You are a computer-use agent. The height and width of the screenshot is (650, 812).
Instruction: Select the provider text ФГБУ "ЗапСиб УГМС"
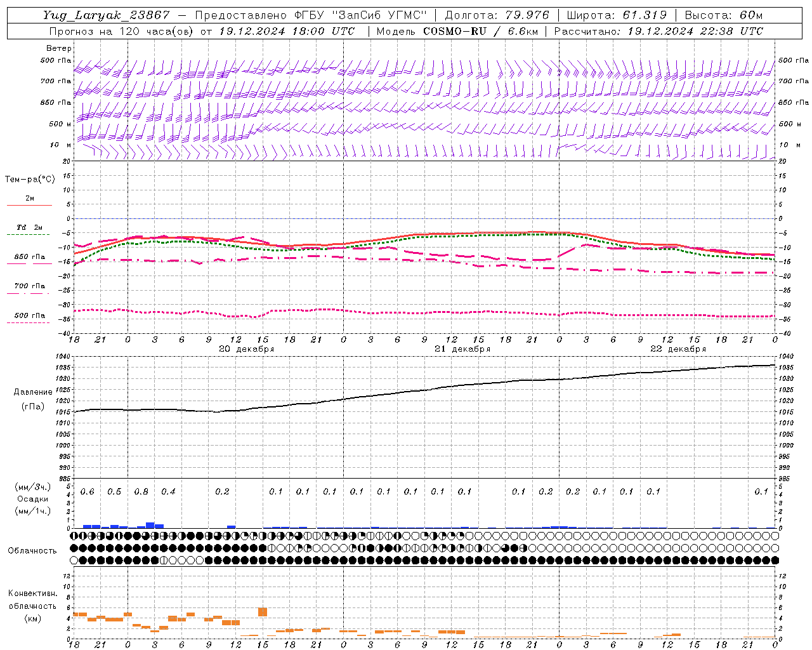pyautogui.click(x=360, y=15)
